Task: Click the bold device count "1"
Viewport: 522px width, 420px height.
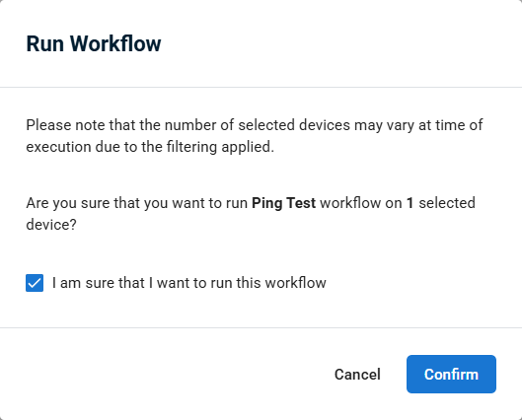Action: (410, 203)
